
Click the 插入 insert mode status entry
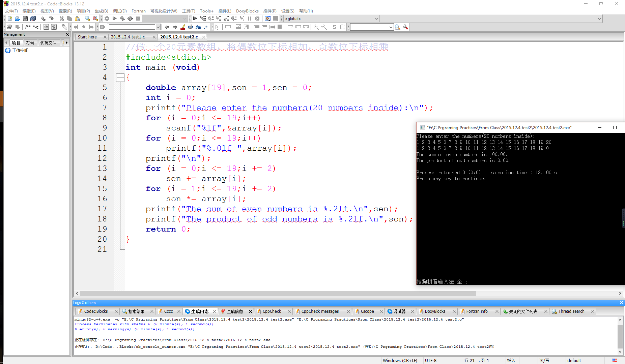(x=511, y=360)
